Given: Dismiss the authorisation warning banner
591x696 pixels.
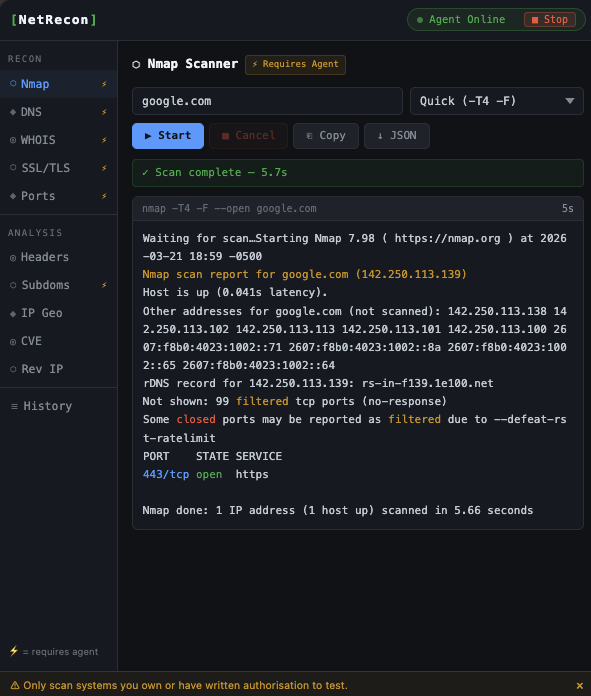Looking at the screenshot, I should (579, 686).
